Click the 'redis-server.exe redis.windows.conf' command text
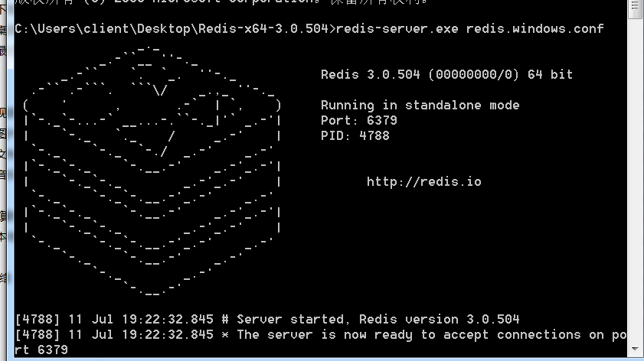Image resolution: width=644 pixels, height=361 pixels. pos(470,29)
